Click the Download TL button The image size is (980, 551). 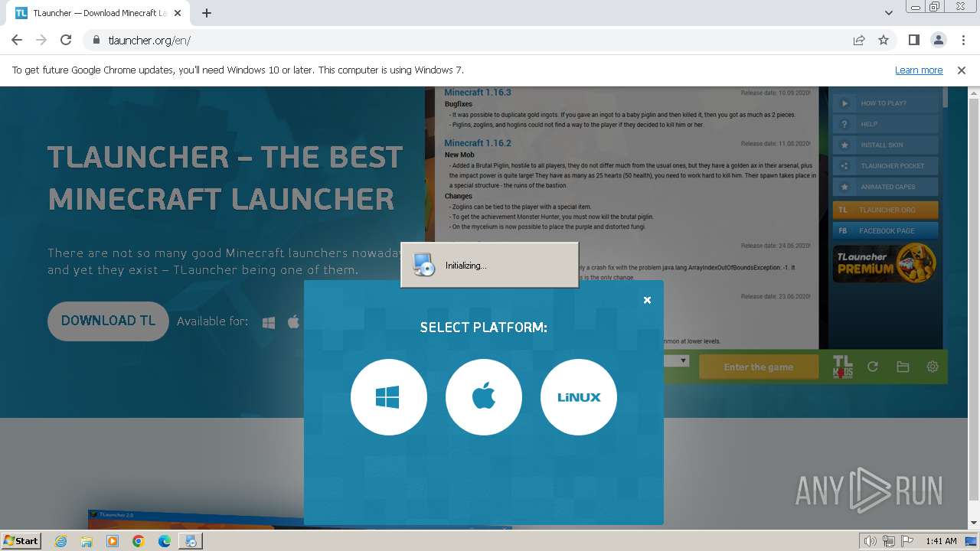(x=108, y=321)
